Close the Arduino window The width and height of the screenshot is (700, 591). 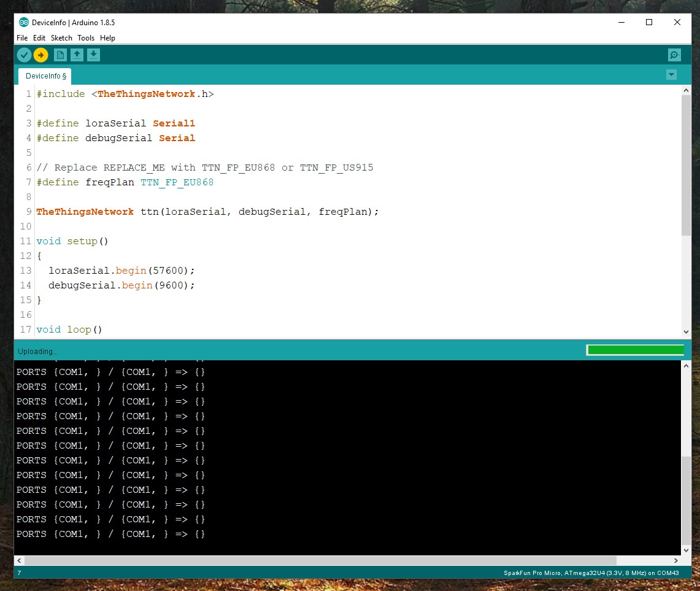(677, 22)
